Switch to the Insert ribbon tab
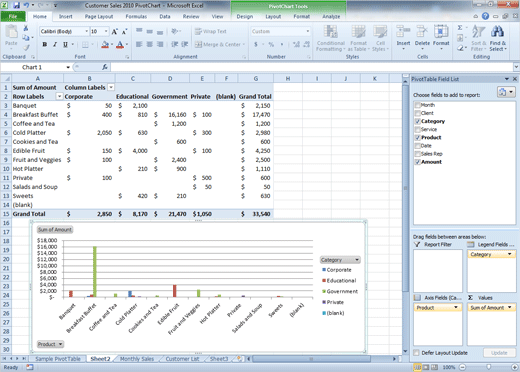This screenshot has width=520, height=372. point(65,16)
